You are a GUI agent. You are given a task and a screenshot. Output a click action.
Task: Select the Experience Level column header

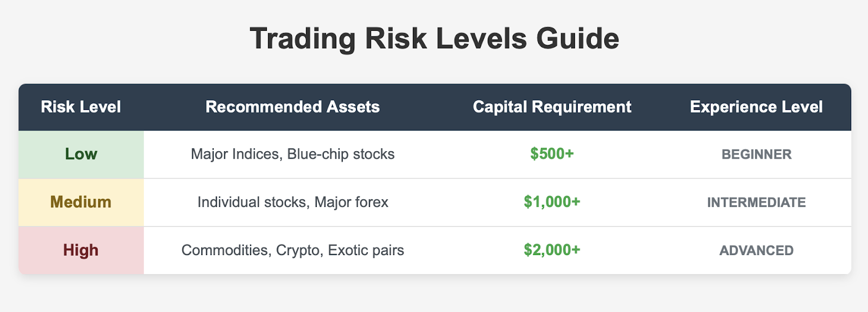coord(756,107)
